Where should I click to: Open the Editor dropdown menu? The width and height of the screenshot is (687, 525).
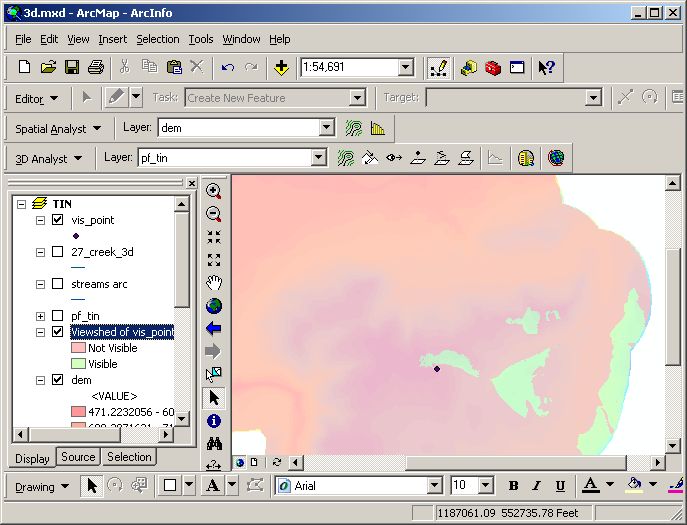[36, 99]
